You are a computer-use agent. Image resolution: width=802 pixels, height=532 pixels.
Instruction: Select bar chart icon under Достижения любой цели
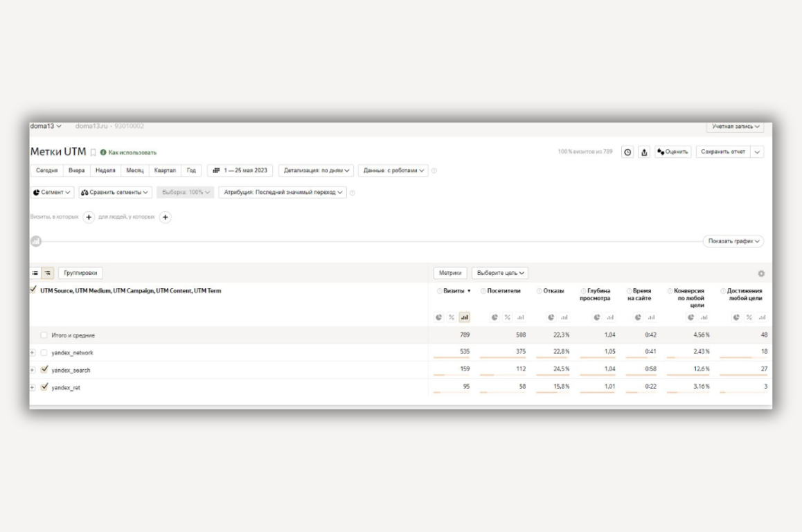762,318
